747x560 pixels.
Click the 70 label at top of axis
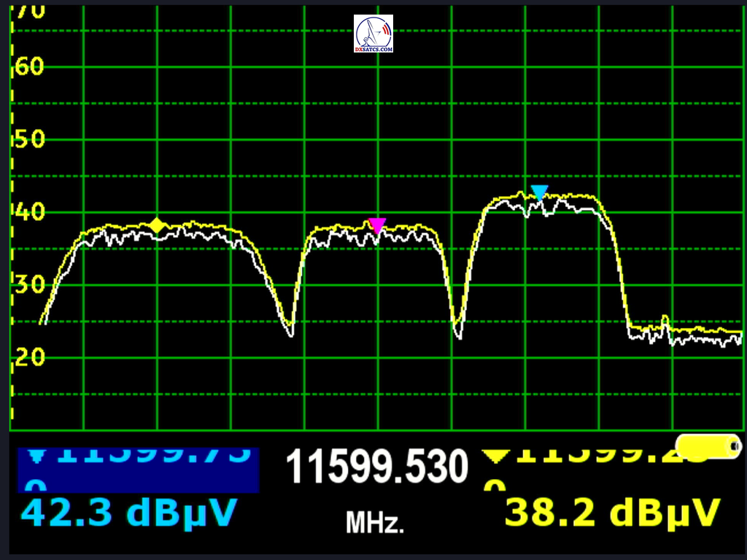(29, 11)
